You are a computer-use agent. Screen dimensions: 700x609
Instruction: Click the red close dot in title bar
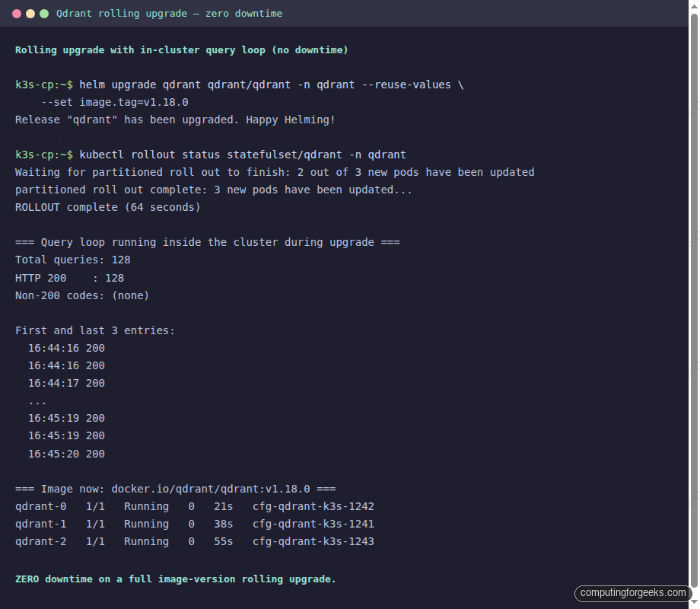(x=17, y=14)
